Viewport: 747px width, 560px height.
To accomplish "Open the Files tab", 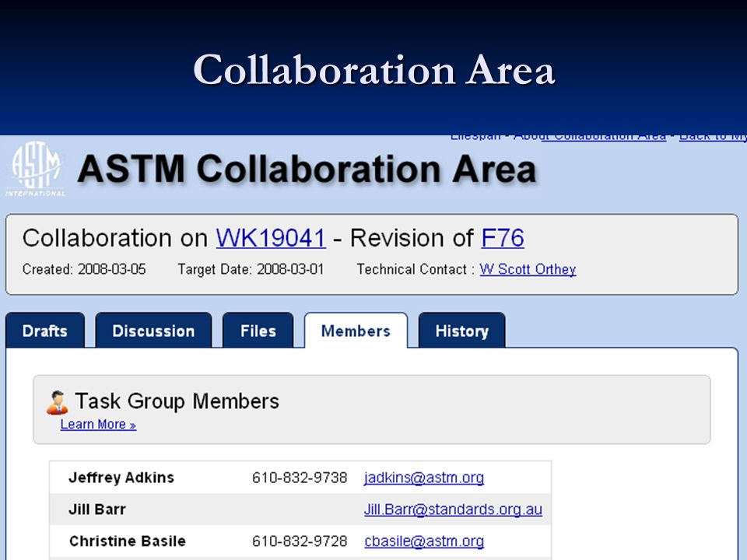I will pyautogui.click(x=258, y=331).
